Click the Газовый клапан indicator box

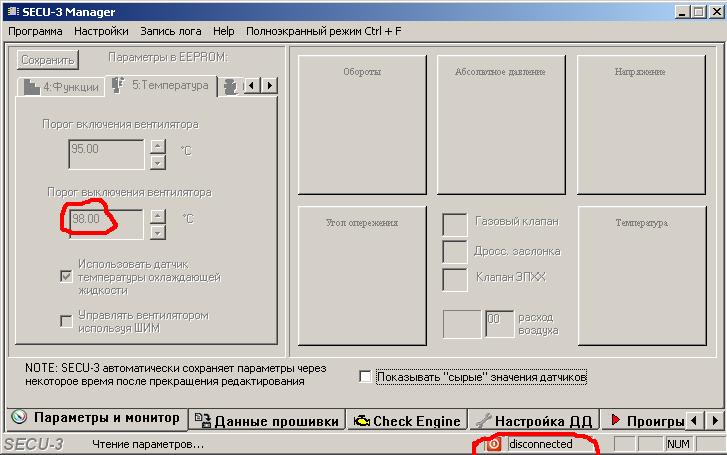(x=455, y=223)
